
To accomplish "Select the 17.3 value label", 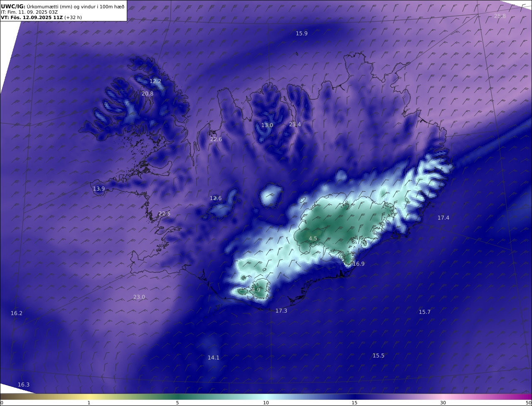I will pos(281,311).
